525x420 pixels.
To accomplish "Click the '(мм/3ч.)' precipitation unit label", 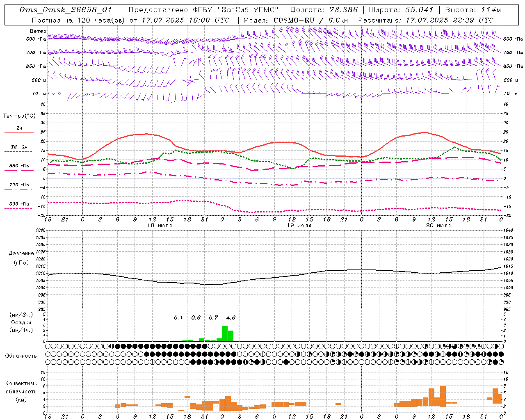I will point(21,315).
